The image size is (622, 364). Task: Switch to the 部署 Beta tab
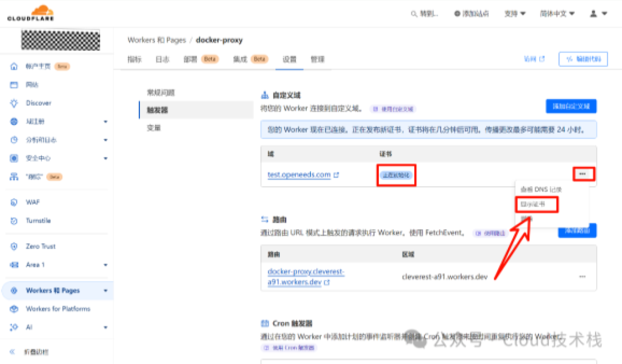coord(201,59)
